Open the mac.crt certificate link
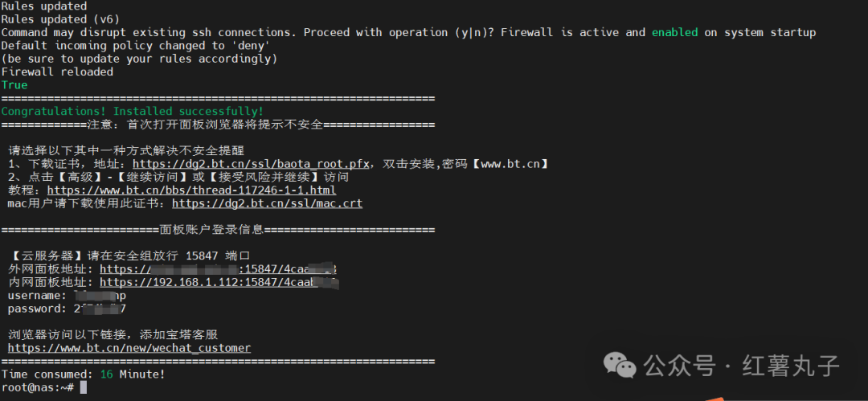 (268, 203)
